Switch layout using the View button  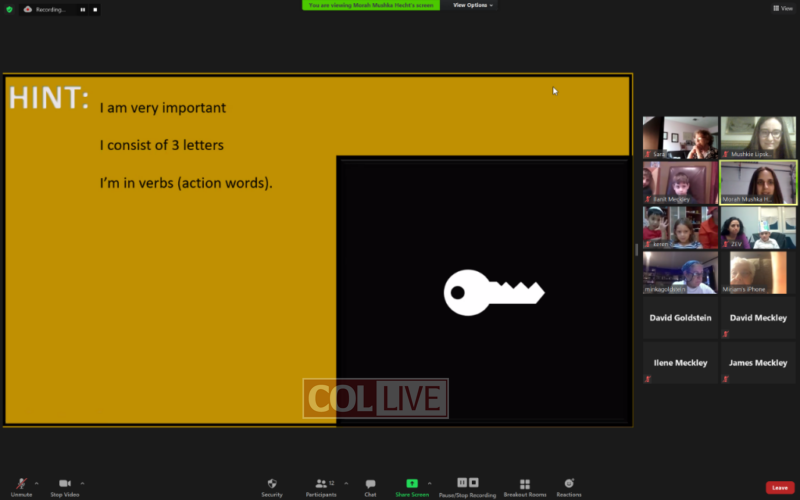pos(782,8)
